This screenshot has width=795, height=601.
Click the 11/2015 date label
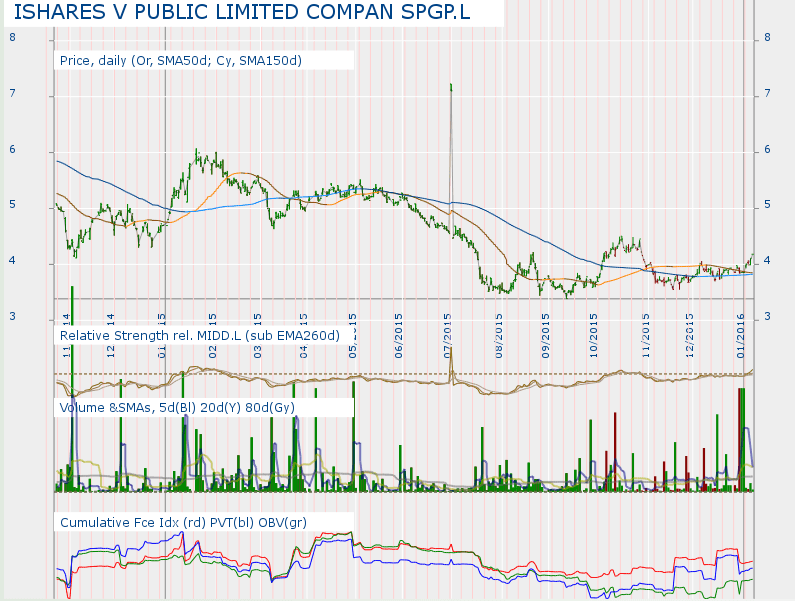646,336
